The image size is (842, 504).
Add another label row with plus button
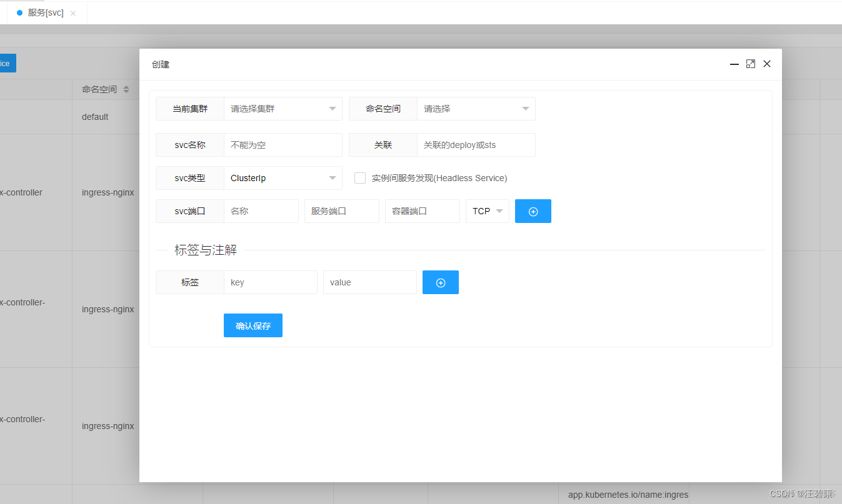click(x=441, y=282)
